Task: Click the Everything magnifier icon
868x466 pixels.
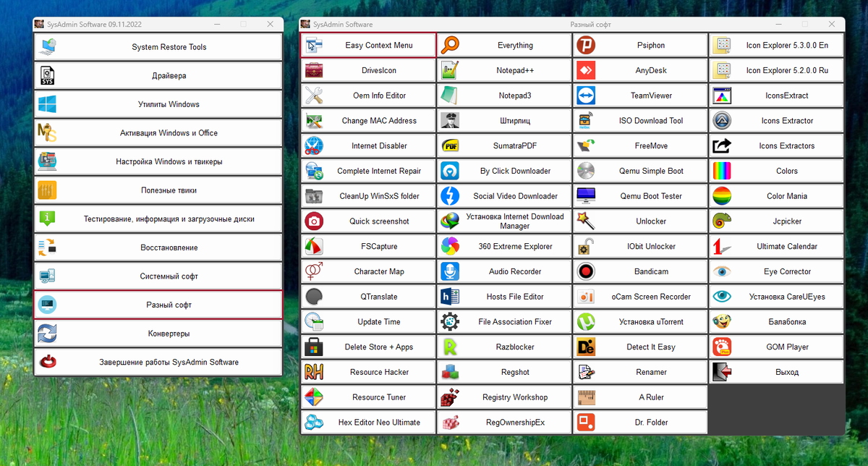Action: click(x=450, y=45)
